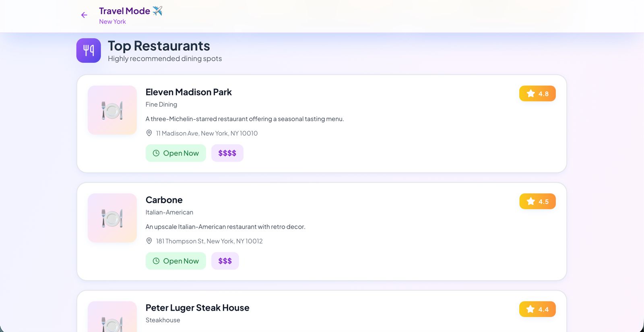
Task: Go back using the arrow icon
Action: click(84, 15)
